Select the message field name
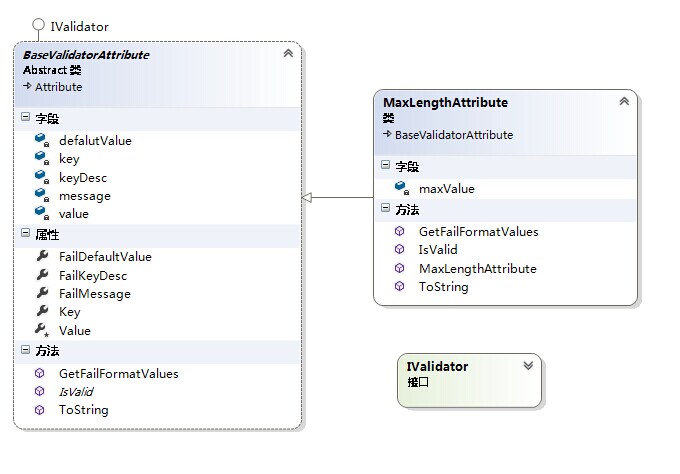This screenshot has width=680, height=474. [x=85, y=196]
